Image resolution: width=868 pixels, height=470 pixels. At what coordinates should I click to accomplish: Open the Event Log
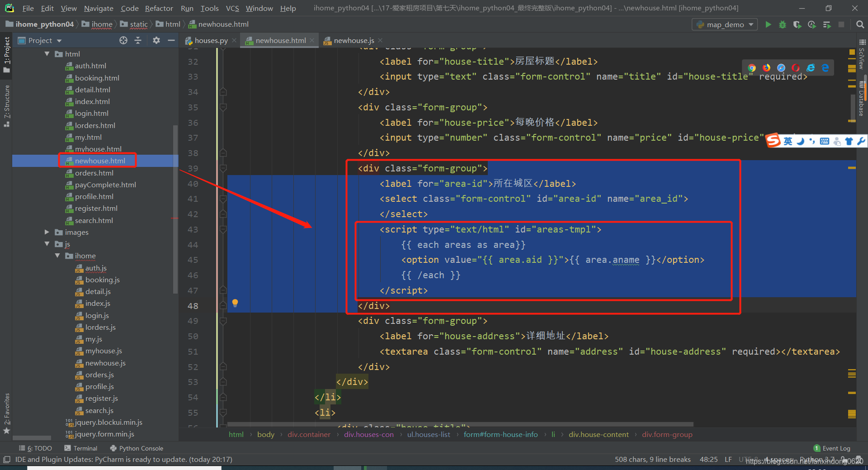832,448
